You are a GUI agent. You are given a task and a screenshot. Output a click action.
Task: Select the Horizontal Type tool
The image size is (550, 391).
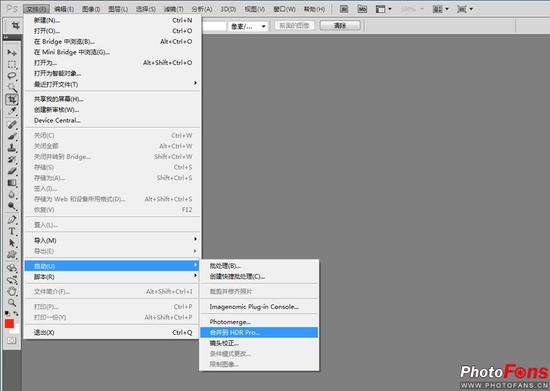click(12, 231)
